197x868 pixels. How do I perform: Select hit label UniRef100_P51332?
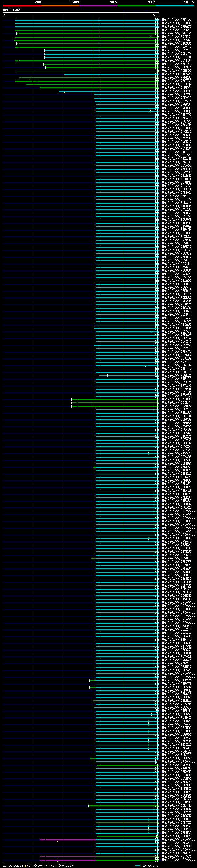[177, 318]
